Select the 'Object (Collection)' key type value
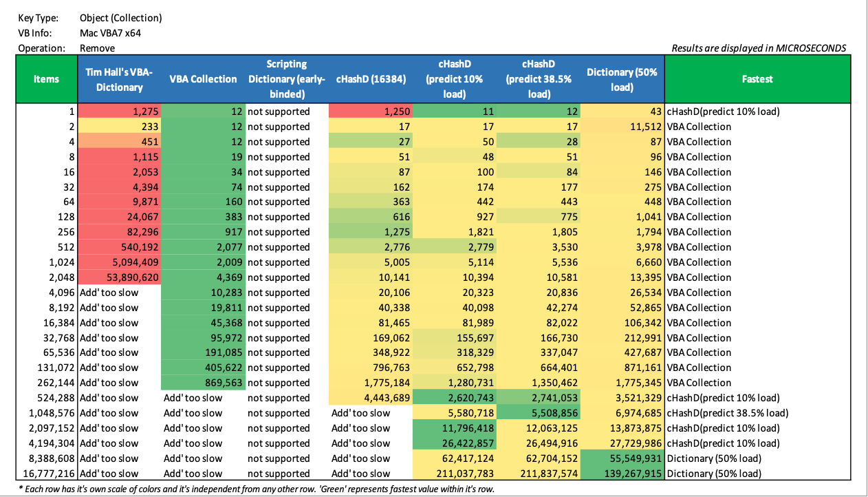 (120, 18)
